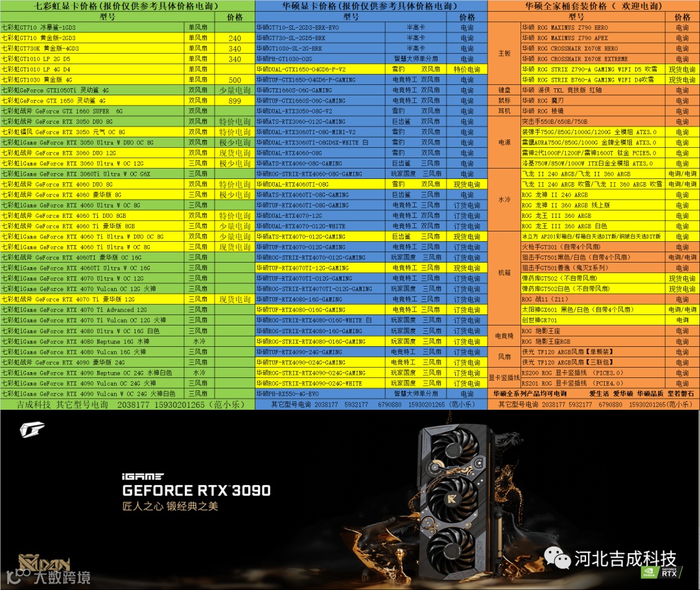This screenshot has height=590, width=700.
Task: Click category cell '主板'
Action: pyautogui.click(x=504, y=54)
